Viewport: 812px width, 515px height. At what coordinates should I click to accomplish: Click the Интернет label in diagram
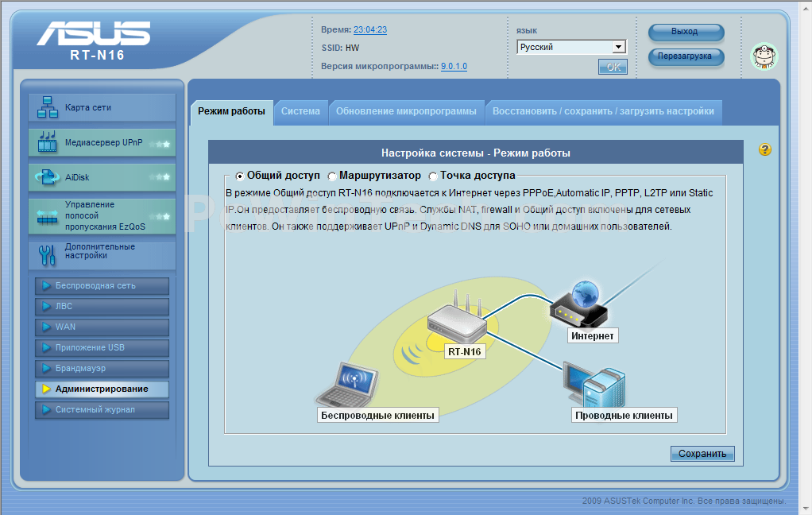coord(593,335)
